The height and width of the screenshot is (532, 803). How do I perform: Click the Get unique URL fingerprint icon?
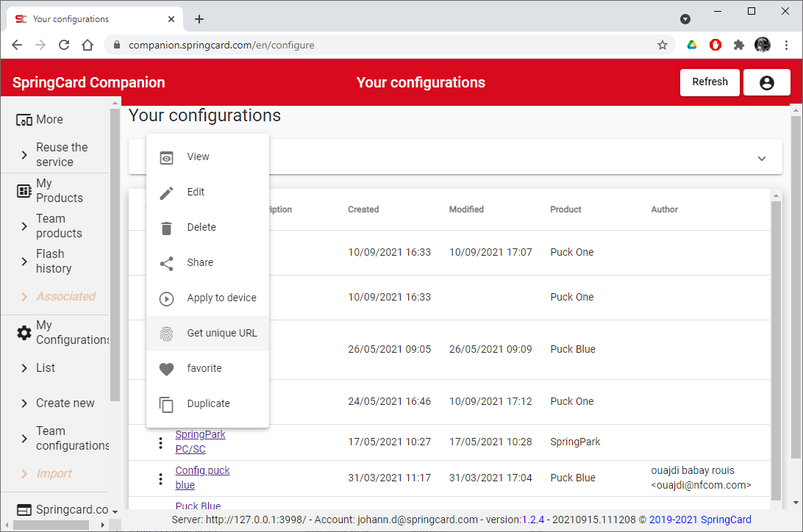[168, 333]
